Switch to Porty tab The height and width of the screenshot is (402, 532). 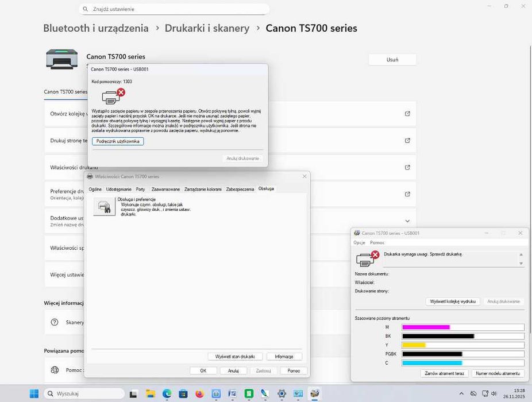140,190
